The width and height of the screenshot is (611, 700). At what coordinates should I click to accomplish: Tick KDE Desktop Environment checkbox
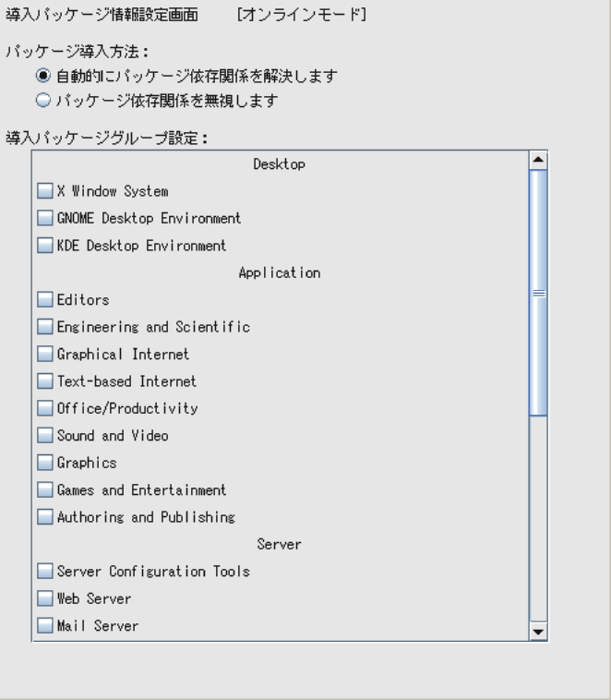[45, 247]
